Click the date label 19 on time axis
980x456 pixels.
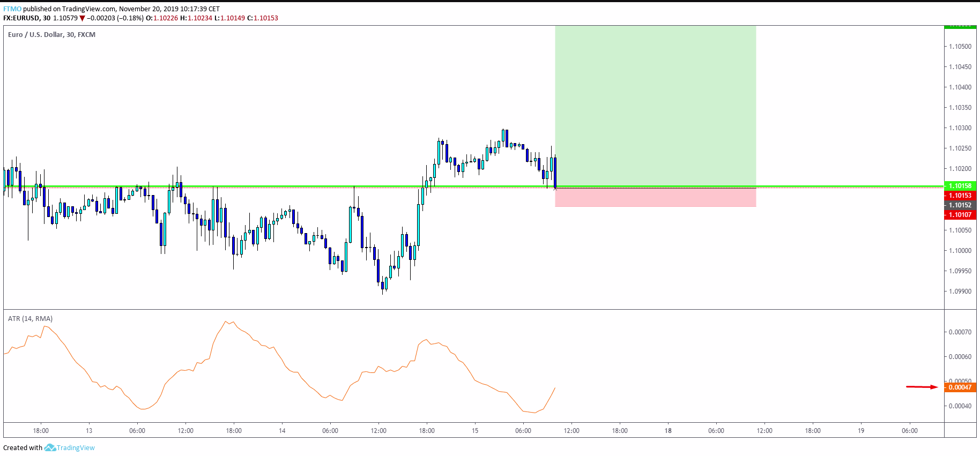click(861, 431)
